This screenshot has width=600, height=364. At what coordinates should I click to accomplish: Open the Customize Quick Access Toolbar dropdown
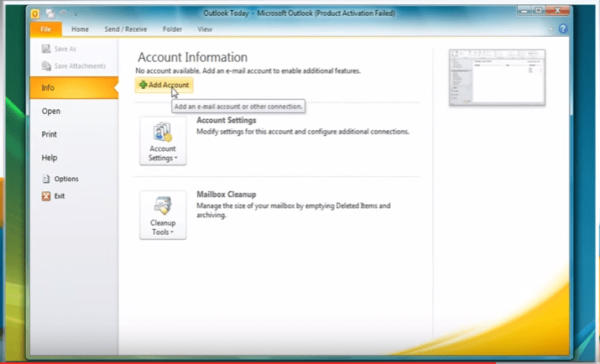tap(76, 14)
